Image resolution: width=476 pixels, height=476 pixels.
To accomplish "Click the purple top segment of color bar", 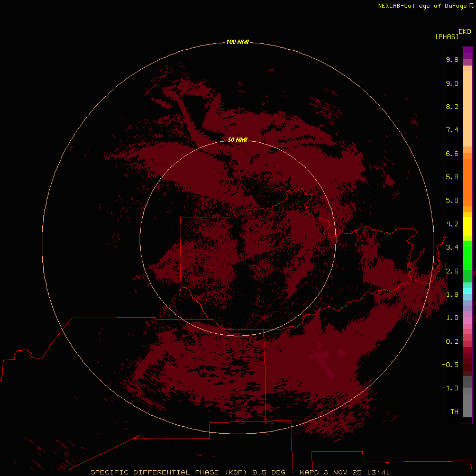I will [x=467, y=53].
